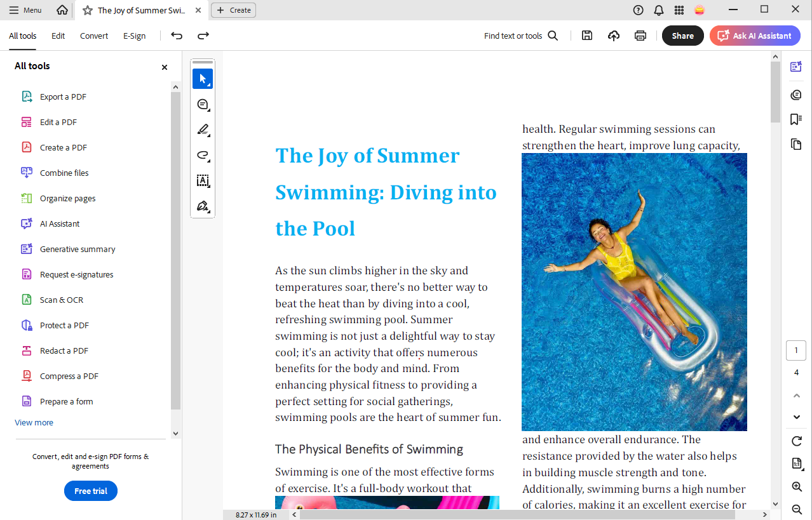The image size is (812, 520).
Task: Save the file with the disk icon
Action: 587,36
